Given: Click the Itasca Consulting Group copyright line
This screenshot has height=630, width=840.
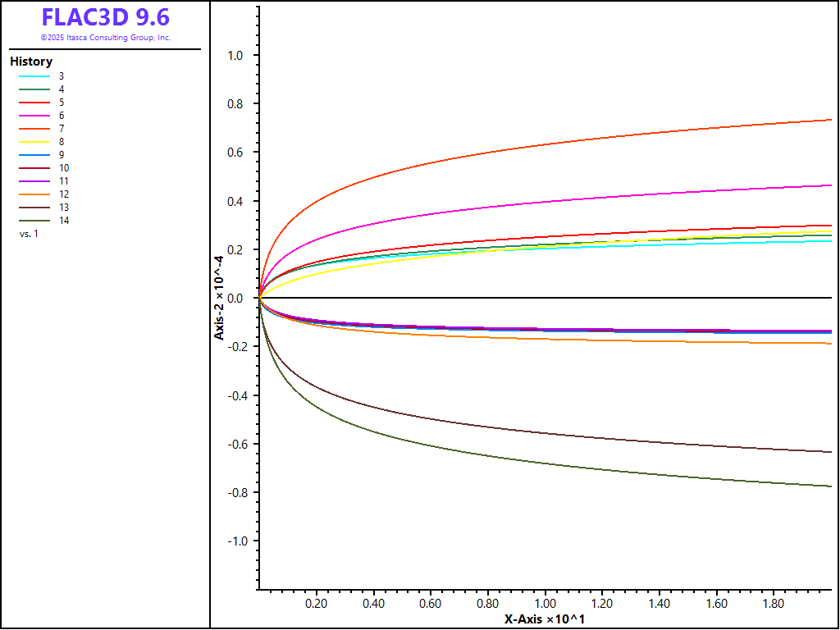Looking at the screenshot, I should pyautogui.click(x=105, y=38).
